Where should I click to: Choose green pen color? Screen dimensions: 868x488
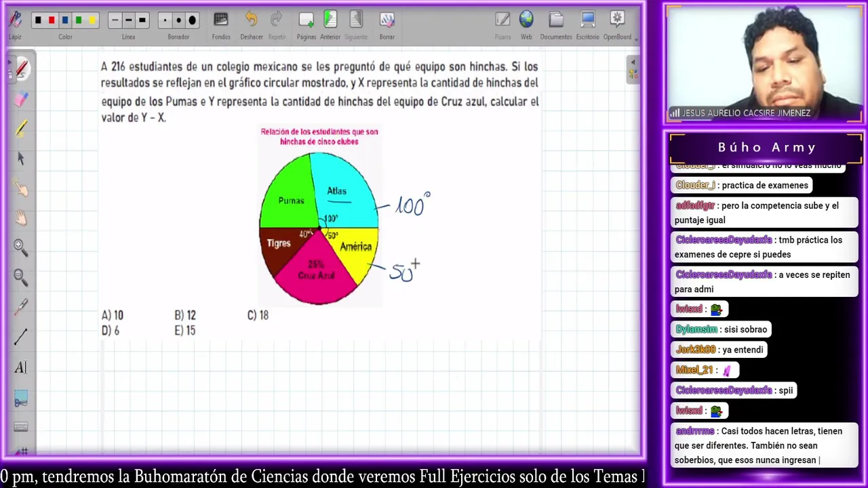pos(79,20)
